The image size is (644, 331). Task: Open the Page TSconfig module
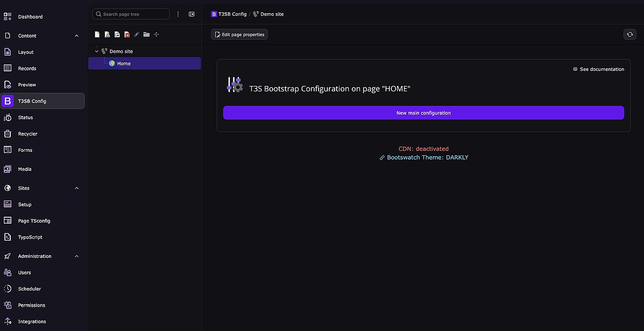pyautogui.click(x=34, y=221)
